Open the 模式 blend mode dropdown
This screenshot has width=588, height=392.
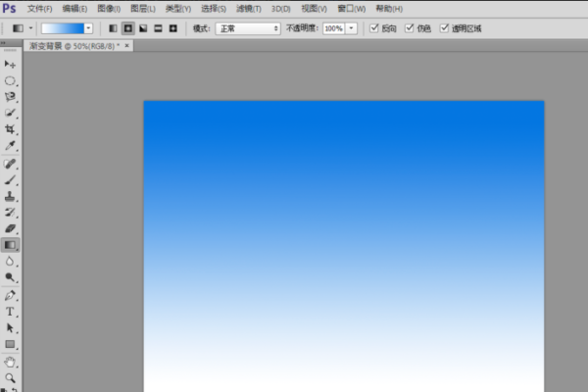point(248,28)
